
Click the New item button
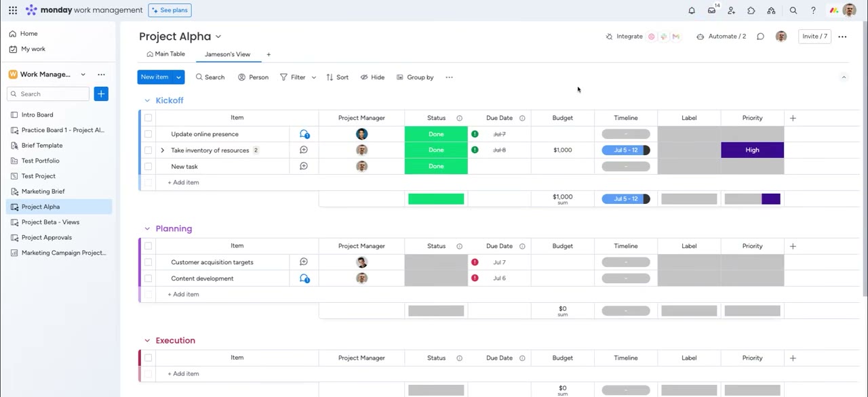[155, 77]
